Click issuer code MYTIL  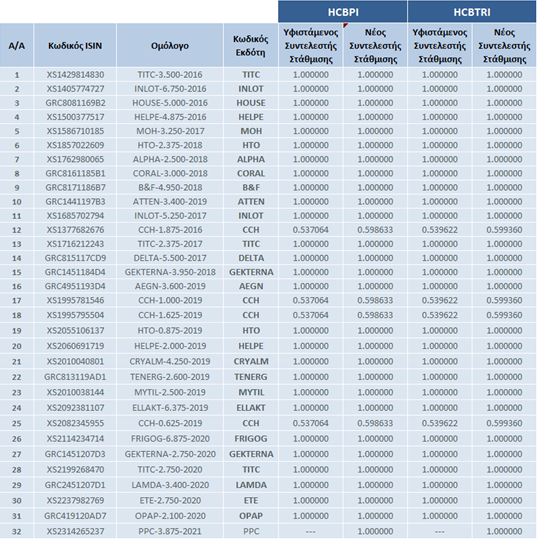pyautogui.click(x=251, y=392)
